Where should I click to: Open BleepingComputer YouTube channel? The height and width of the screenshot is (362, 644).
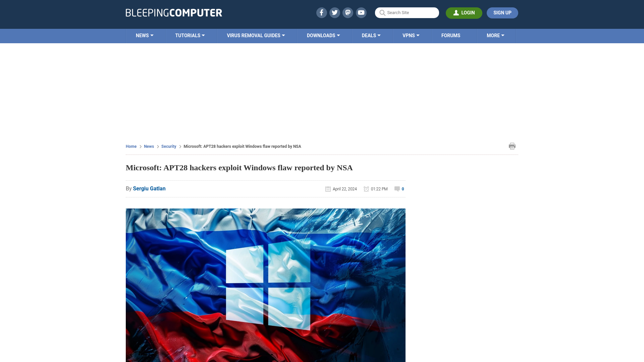[x=361, y=12]
